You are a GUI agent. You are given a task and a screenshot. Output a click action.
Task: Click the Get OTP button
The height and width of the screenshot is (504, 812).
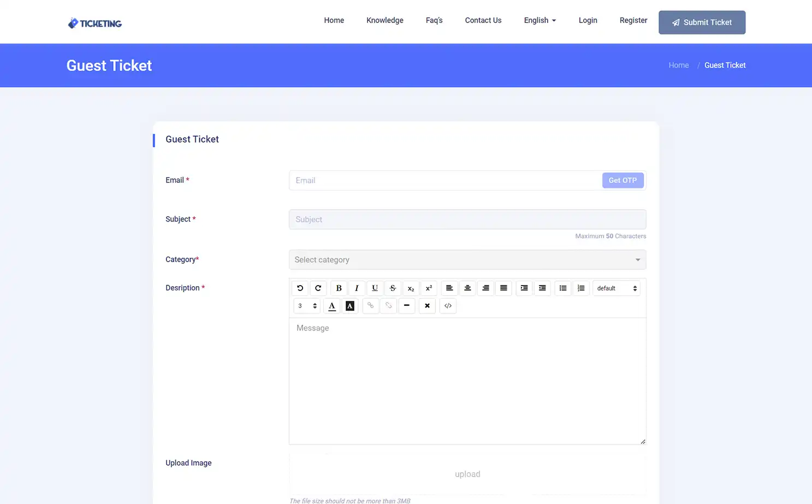[623, 180]
